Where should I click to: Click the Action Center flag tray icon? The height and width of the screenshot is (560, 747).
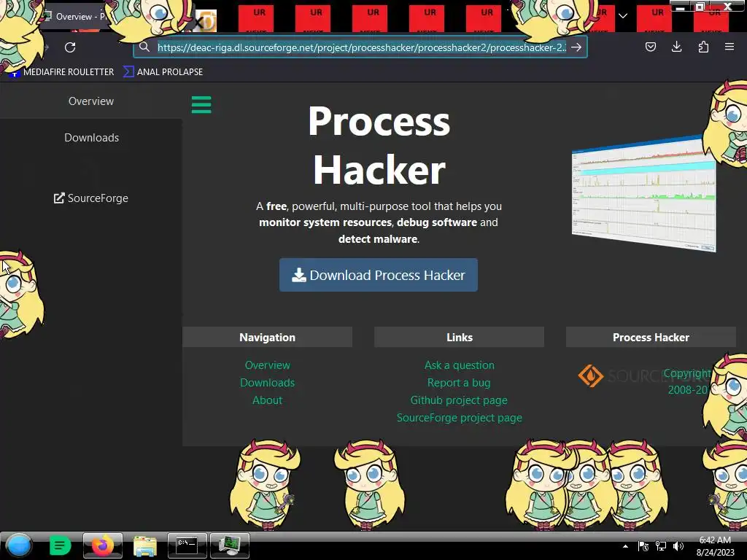pos(643,546)
